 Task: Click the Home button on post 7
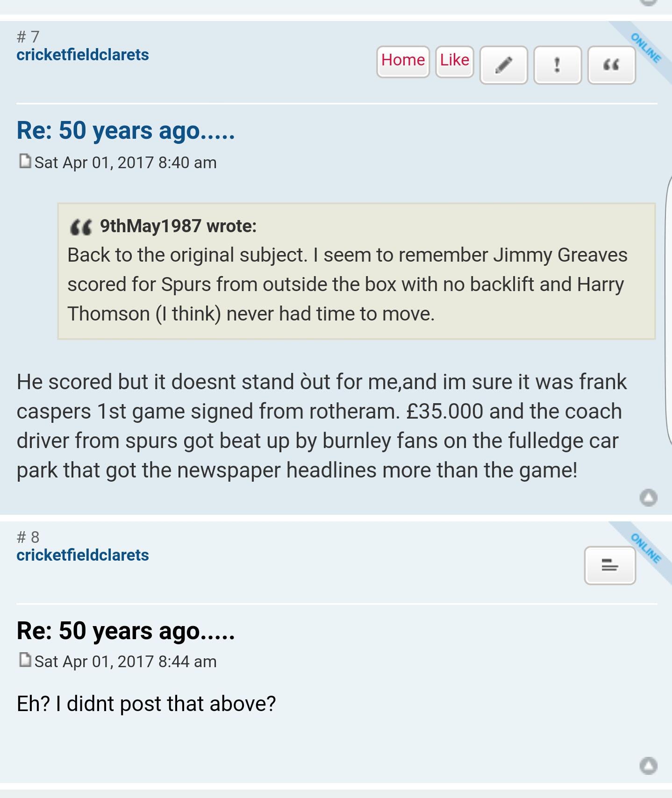click(403, 61)
